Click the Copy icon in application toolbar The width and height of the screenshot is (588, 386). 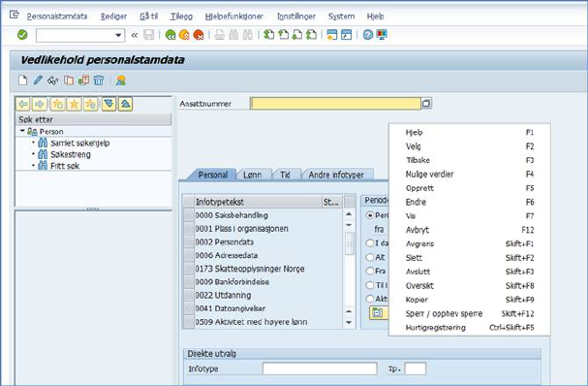pyautogui.click(x=69, y=80)
